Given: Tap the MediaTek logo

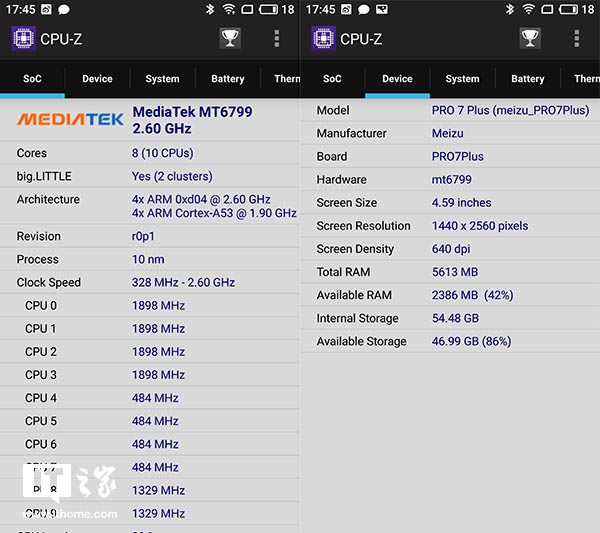Looking at the screenshot, I should pyautogui.click(x=70, y=119).
